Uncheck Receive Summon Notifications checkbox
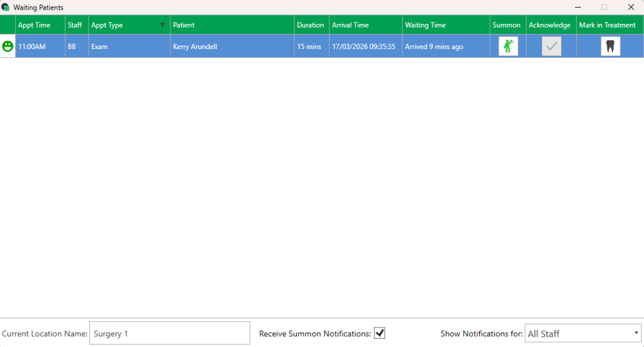Screen dimensions: 644x347 [x=379, y=333]
